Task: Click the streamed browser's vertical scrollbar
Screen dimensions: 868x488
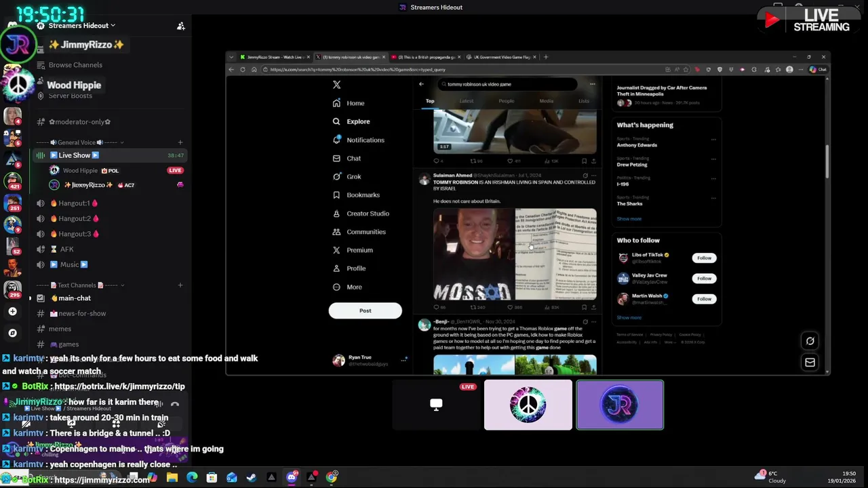Action: pyautogui.click(x=827, y=163)
